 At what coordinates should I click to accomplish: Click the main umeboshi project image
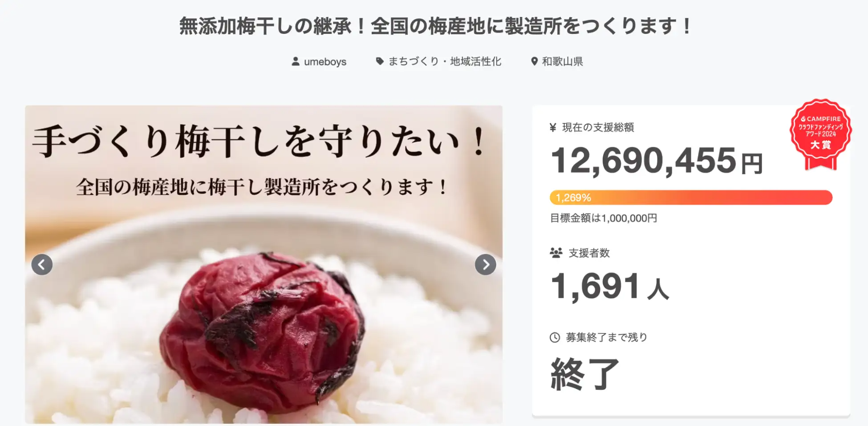point(264,264)
